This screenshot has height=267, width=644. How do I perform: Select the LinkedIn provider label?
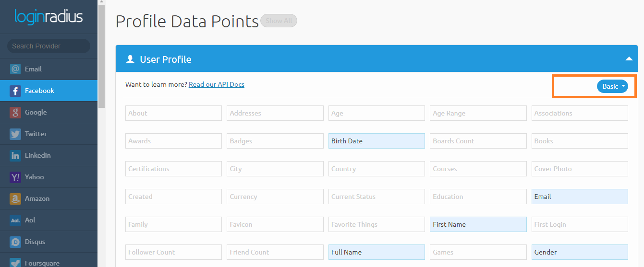coord(37,155)
